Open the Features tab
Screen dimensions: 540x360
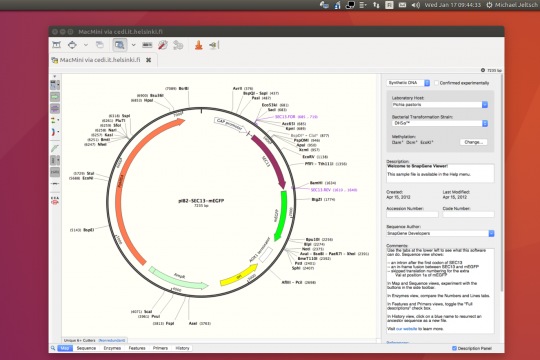tap(137, 348)
